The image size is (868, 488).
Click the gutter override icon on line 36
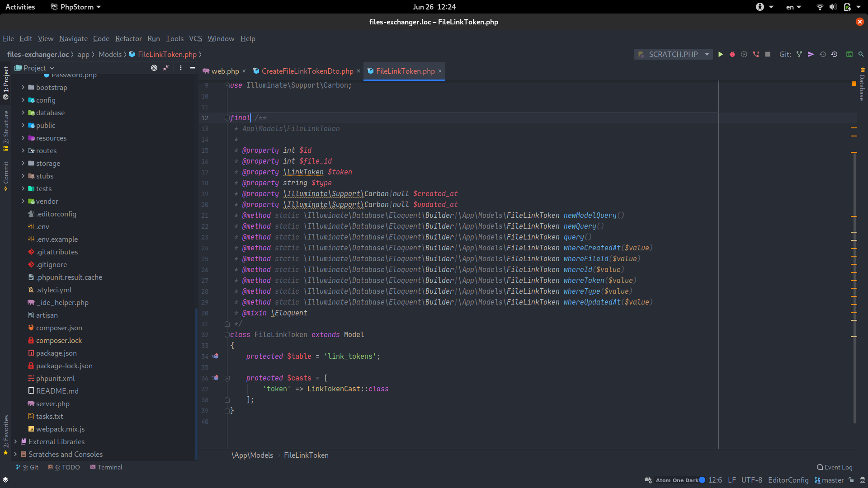pyautogui.click(x=216, y=378)
